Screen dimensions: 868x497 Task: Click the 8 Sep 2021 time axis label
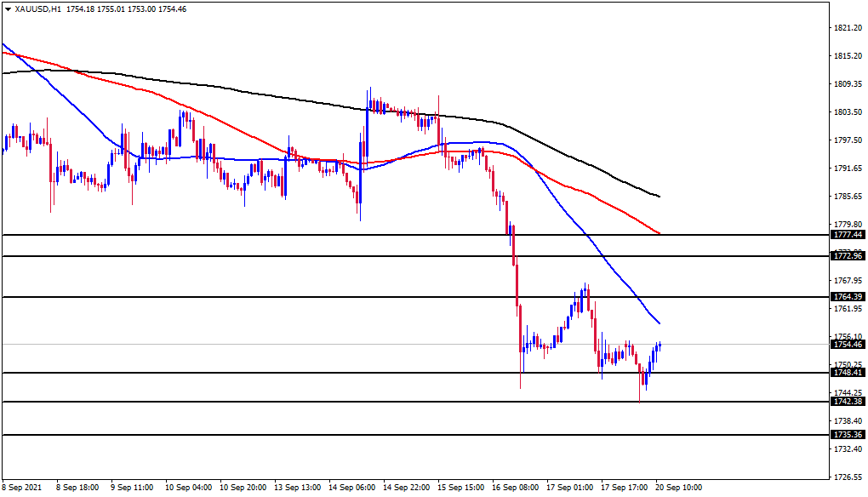pos(21,488)
